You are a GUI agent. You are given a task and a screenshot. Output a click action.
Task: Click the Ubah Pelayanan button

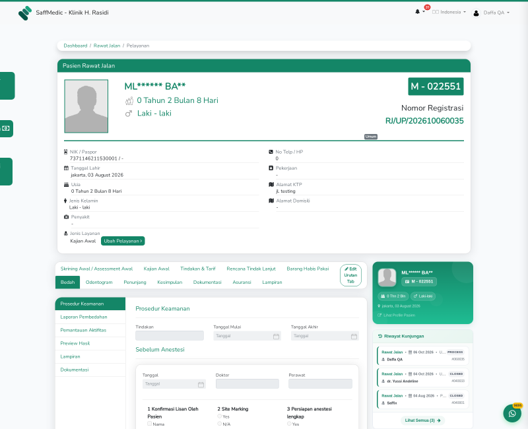pos(123,241)
